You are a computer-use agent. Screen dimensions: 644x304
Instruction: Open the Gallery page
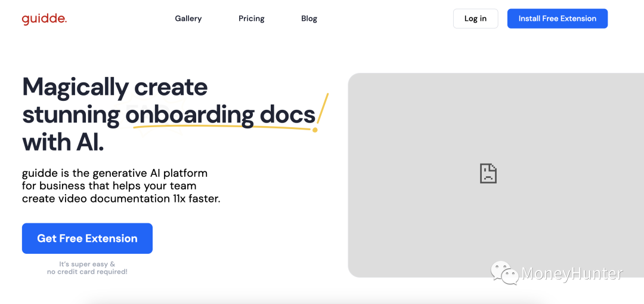click(x=188, y=19)
